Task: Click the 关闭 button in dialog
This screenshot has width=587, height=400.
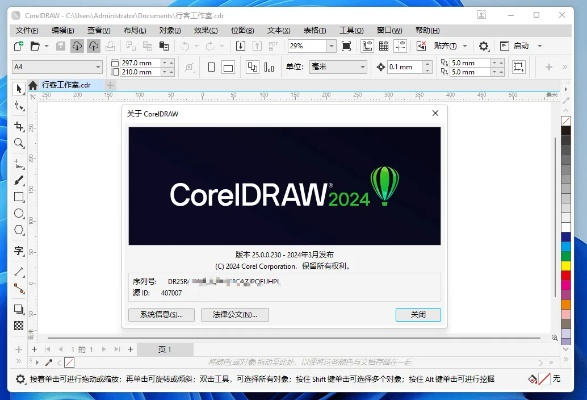Action: (418, 315)
